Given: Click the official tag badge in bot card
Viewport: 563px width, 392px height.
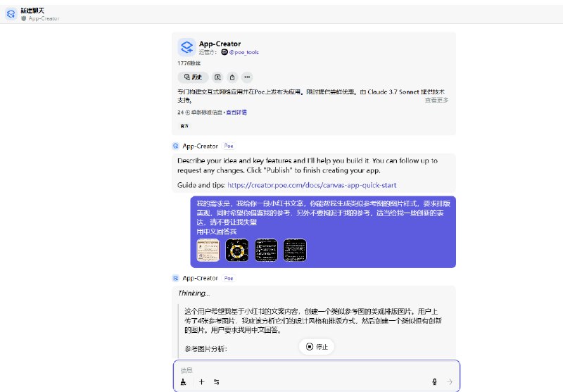Looking at the screenshot, I should point(184,126).
